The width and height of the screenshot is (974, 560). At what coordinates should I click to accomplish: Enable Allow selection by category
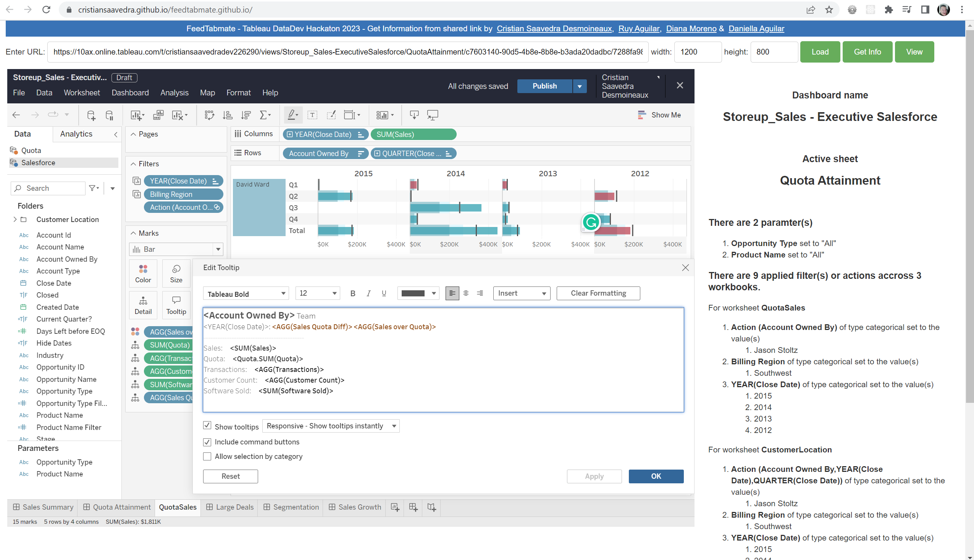click(x=207, y=457)
